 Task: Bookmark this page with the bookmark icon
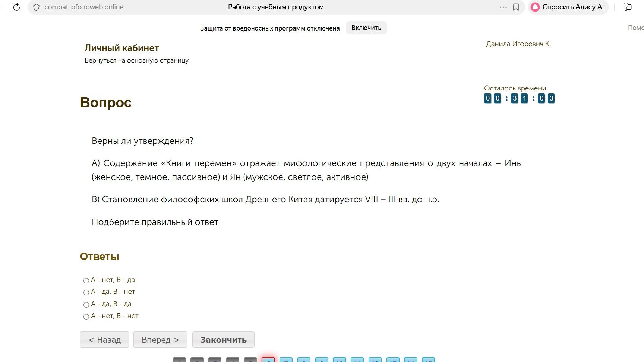516,7
